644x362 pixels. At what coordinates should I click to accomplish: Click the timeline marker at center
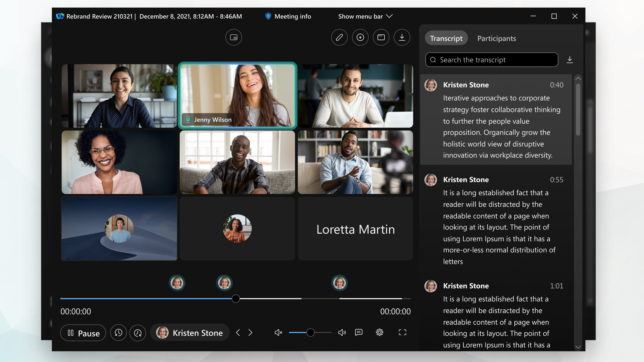224,283
